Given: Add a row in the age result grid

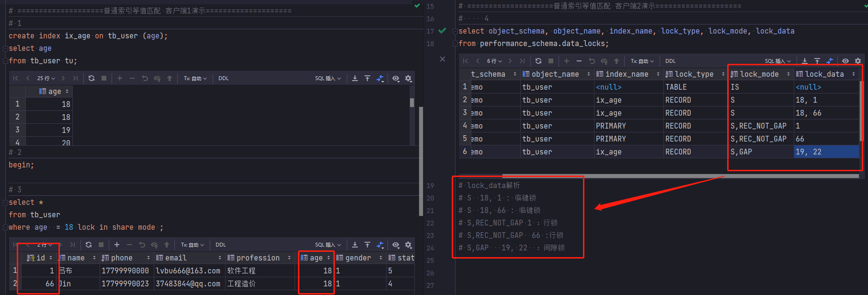Looking at the screenshot, I should (x=120, y=78).
